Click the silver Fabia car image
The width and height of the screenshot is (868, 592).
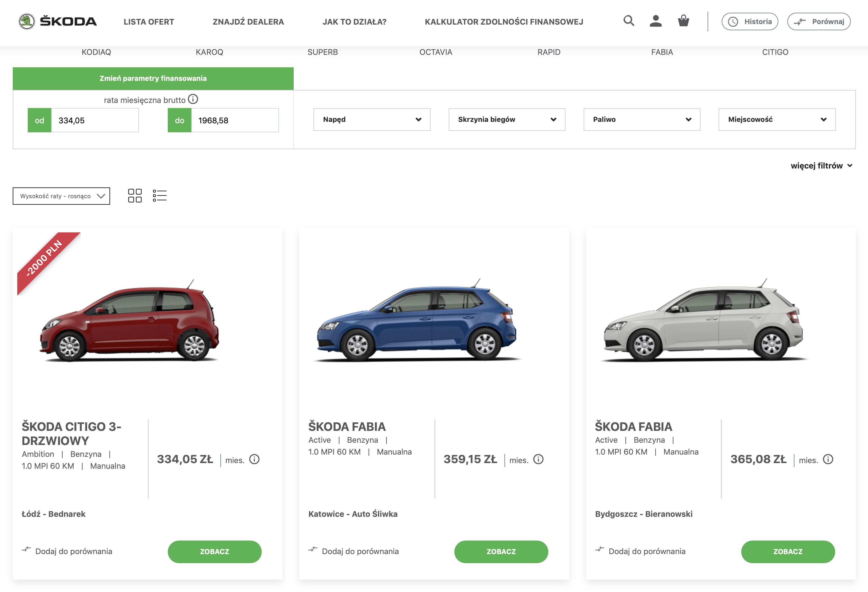coord(704,320)
